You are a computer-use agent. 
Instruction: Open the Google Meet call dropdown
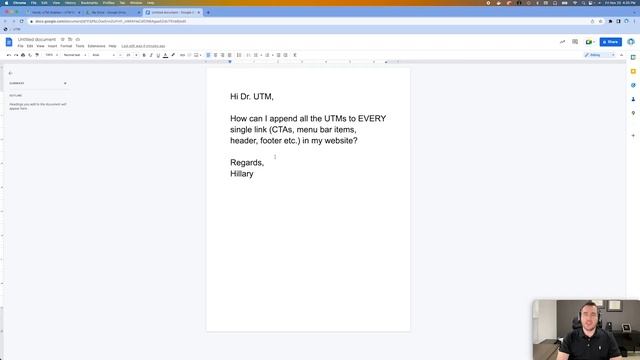click(x=590, y=42)
